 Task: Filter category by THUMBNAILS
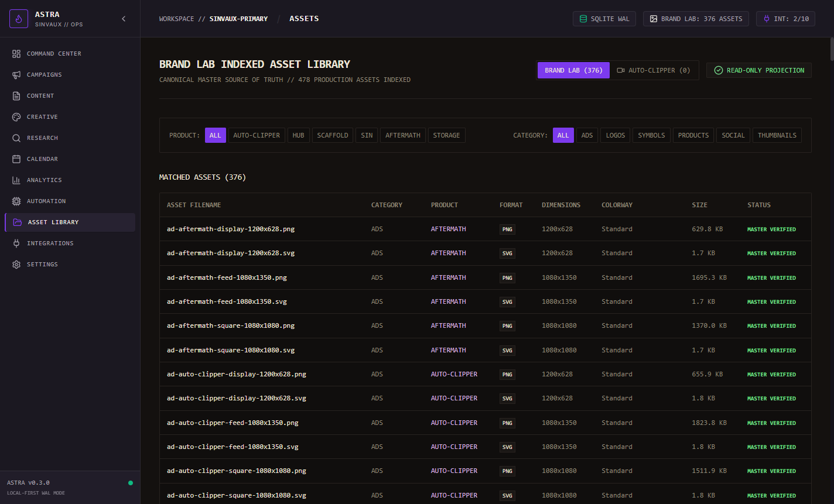(777, 135)
